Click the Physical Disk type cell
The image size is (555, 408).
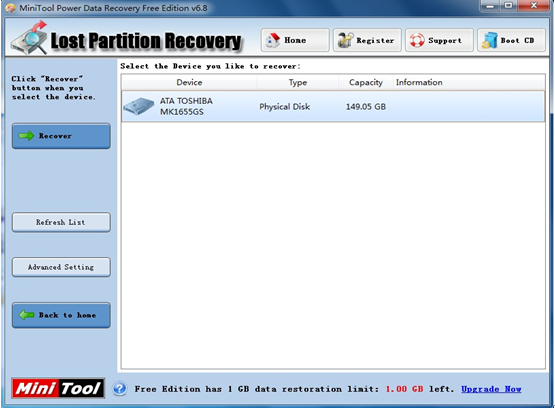285,107
